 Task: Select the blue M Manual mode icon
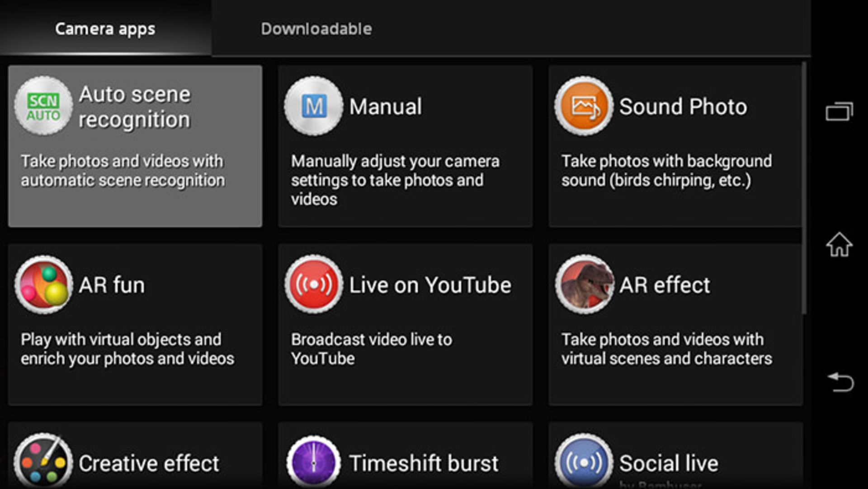click(x=313, y=106)
